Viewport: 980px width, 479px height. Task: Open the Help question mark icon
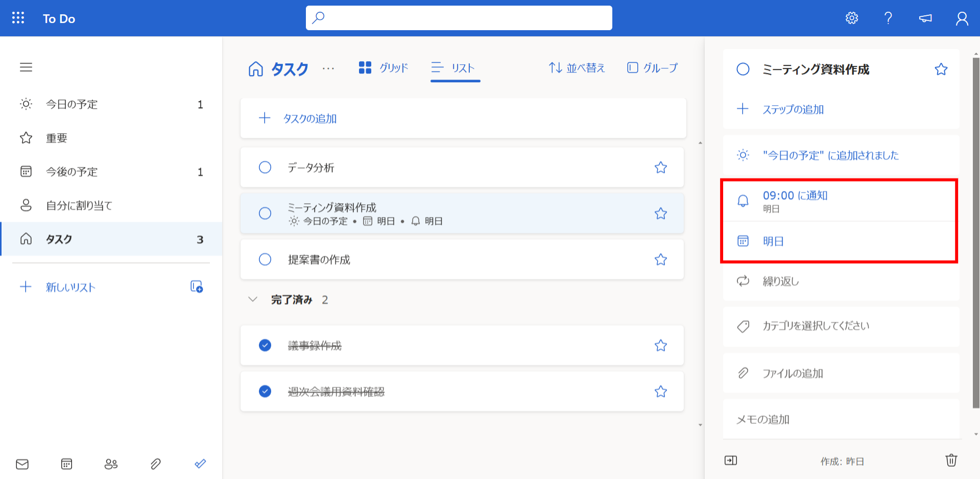pos(888,17)
